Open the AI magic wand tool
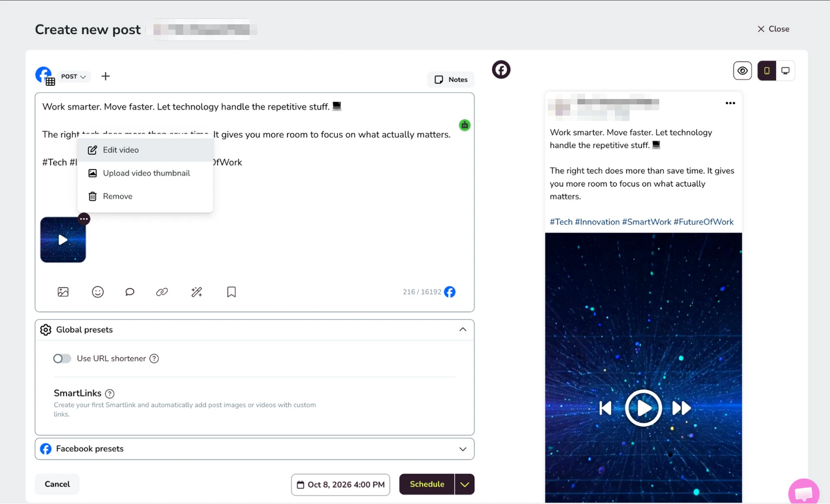This screenshot has width=830, height=504. click(x=197, y=292)
